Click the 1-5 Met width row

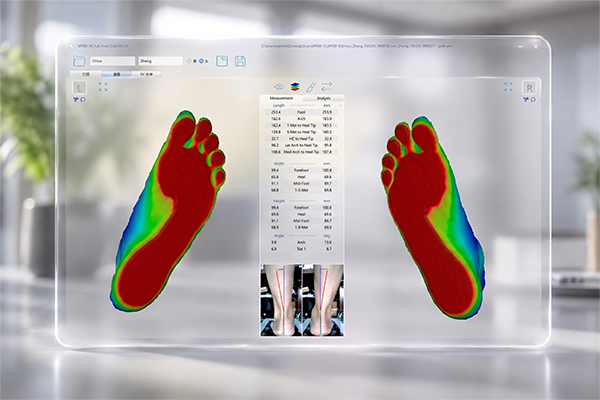301,190
